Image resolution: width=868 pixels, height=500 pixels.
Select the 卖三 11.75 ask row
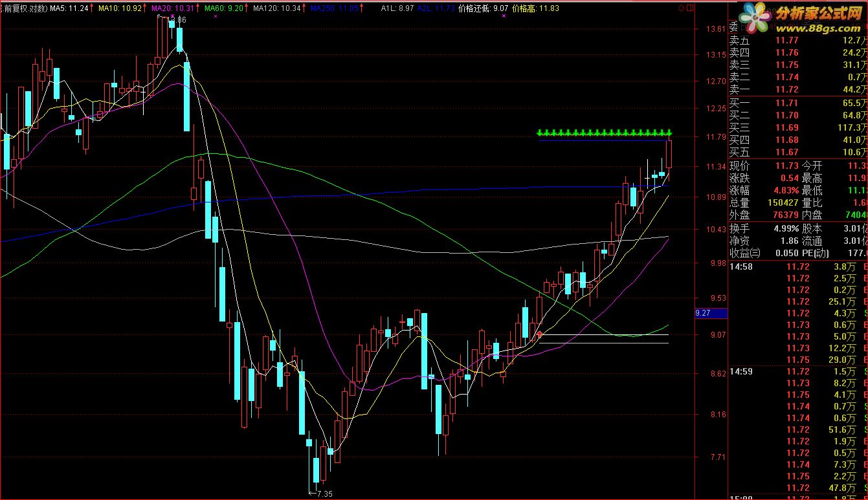click(x=798, y=65)
